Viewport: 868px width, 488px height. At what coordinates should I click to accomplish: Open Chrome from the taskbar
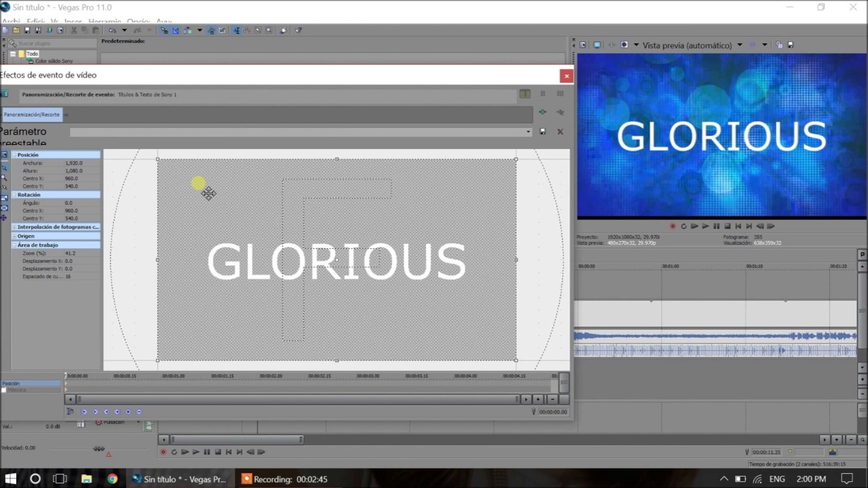point(113,479)
